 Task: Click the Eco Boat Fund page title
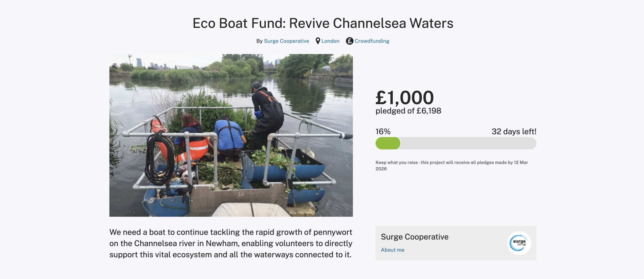pyautogui.click(x=323, y=23)
